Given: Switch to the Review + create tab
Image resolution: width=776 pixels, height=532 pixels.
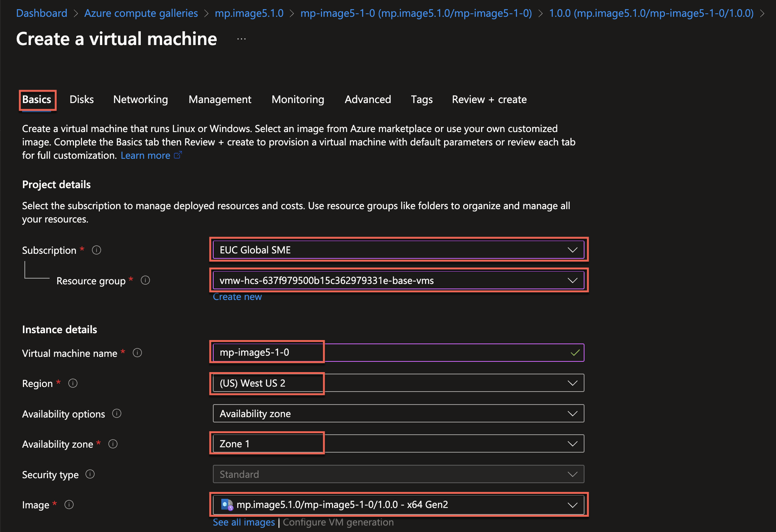Looking at the screenshot, I should click(489, 100).
